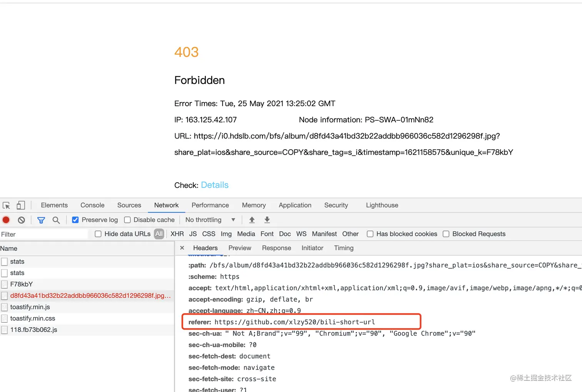The height and width of the screenshot is (392, 582).
Task: Filter requests by Font
Action: click(x=267, y=234)
